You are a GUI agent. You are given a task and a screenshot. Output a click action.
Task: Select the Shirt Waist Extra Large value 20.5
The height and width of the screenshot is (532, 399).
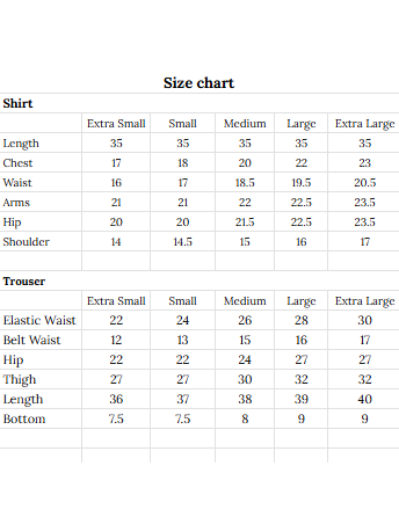pos(365,183)
